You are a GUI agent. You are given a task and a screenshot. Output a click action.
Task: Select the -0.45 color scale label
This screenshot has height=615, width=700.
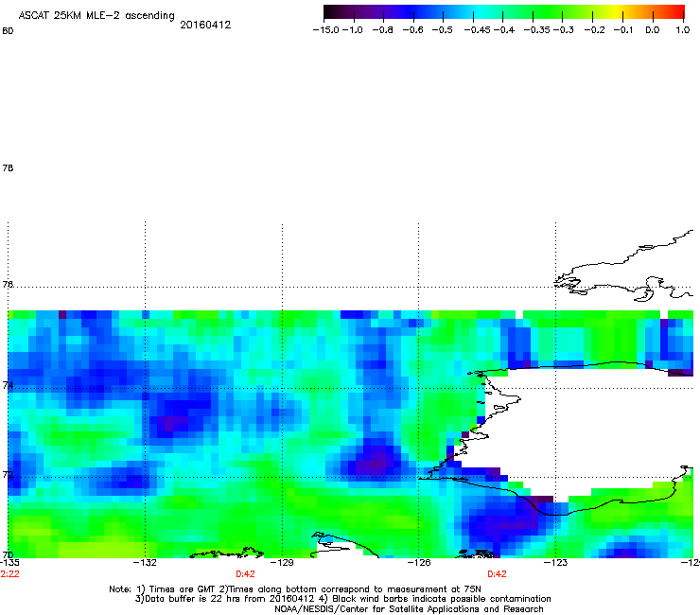tap(478, 30)
